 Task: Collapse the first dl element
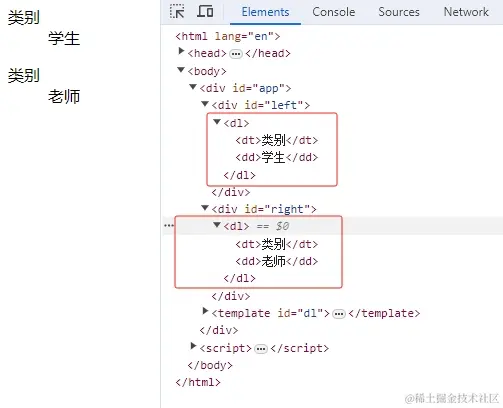pyautogui.click(x=217, y=122)
